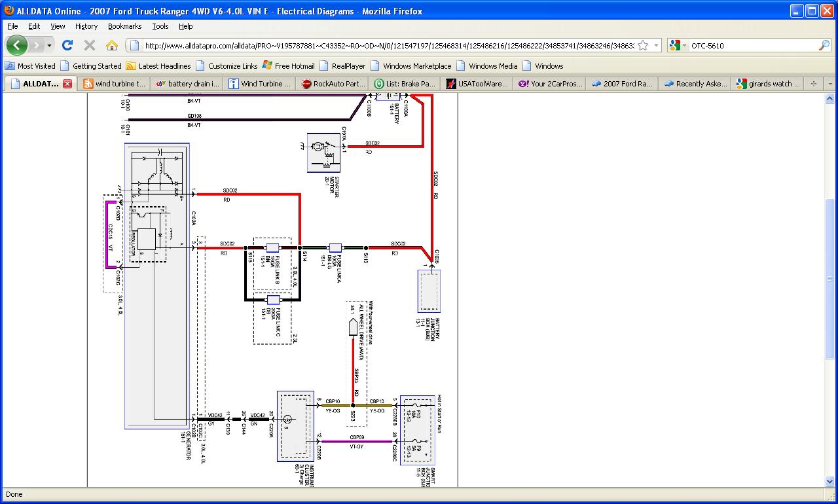Open the recent pages history dropdown
The height and width of the screenshot is (504, 838).
point(49,45)
